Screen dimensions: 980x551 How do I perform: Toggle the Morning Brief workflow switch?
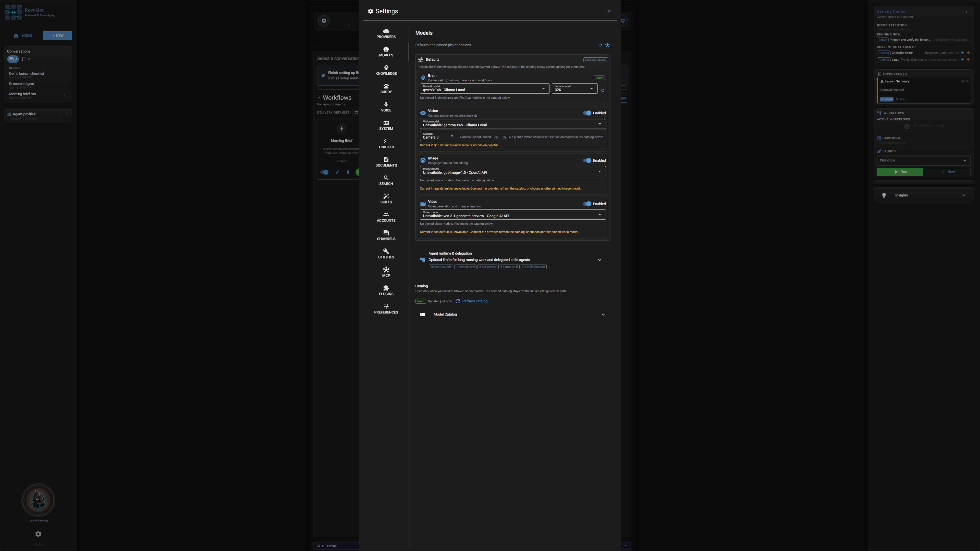[325, 172]
